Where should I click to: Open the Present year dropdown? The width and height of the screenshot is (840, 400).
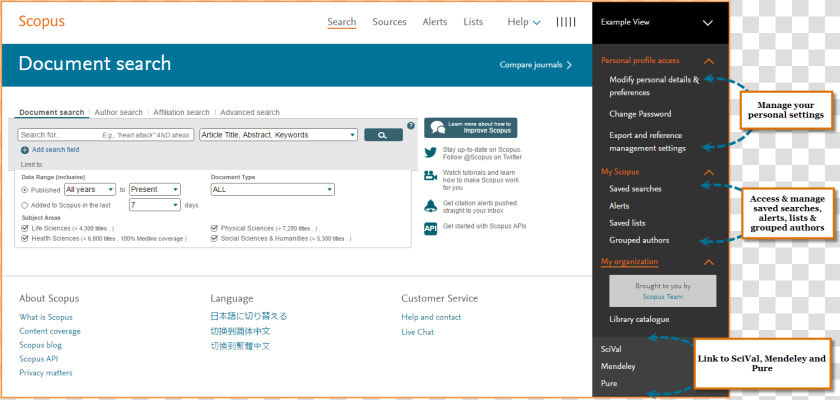(x=155, y=190)
